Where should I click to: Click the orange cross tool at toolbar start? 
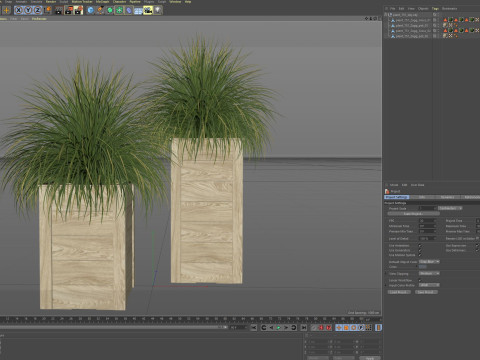tap(6, 10)
